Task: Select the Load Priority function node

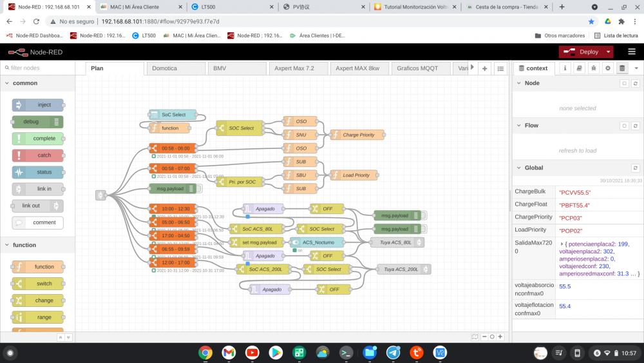Action: (x=354, y=175)
